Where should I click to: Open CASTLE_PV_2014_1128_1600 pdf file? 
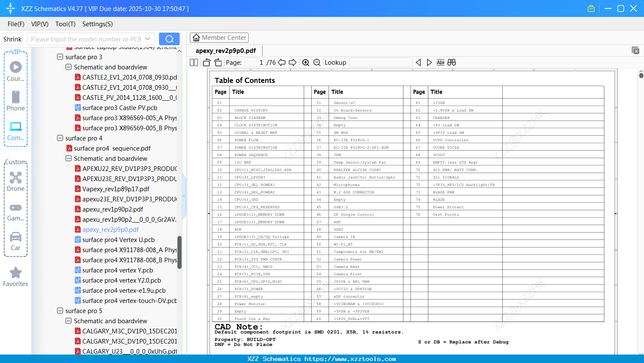click(x=129, y=97)
